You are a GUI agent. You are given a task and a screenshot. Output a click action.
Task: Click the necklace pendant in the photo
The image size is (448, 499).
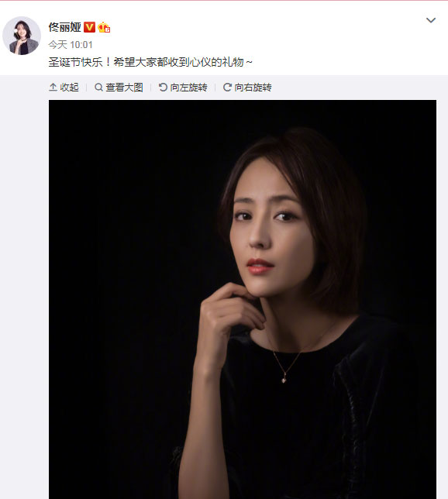(284, 380)
